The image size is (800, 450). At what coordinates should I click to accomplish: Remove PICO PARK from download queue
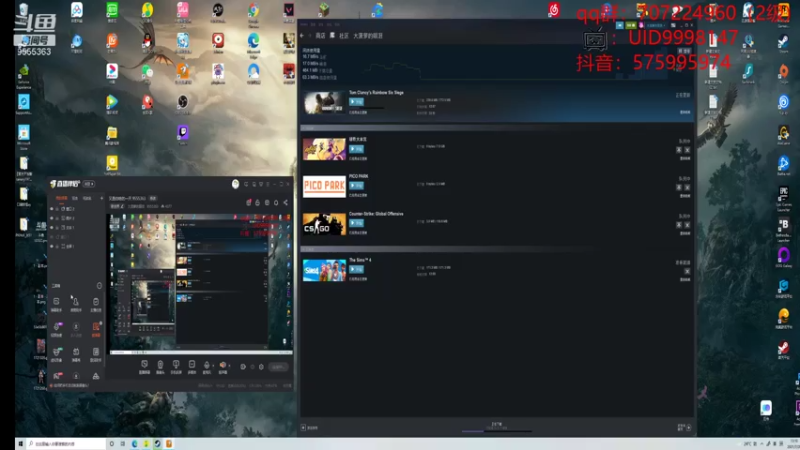click(687, 187)
